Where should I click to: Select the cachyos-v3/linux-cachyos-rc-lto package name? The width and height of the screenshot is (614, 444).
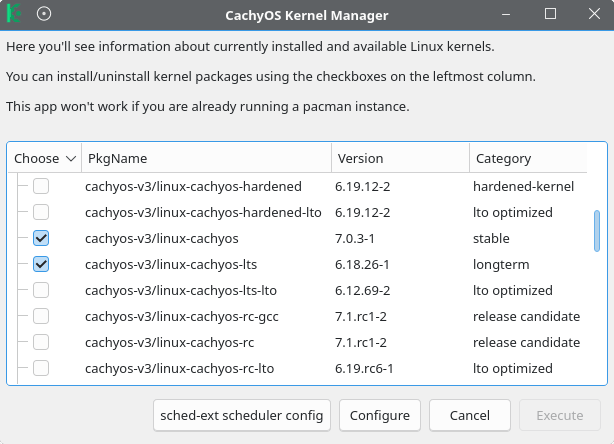click(179, 368)
